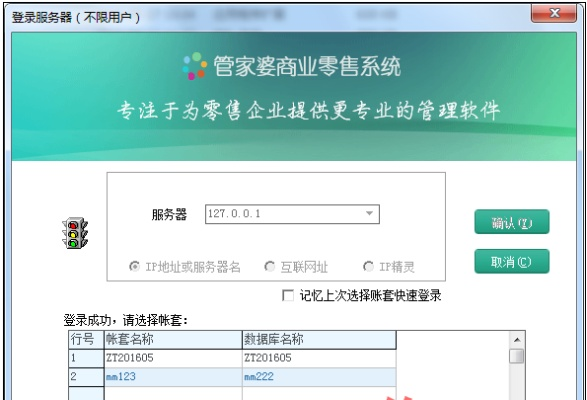This screenshot has width=587, height=400.
Task: Click the 数据库名称 column header
Action: tap(319, 339)
